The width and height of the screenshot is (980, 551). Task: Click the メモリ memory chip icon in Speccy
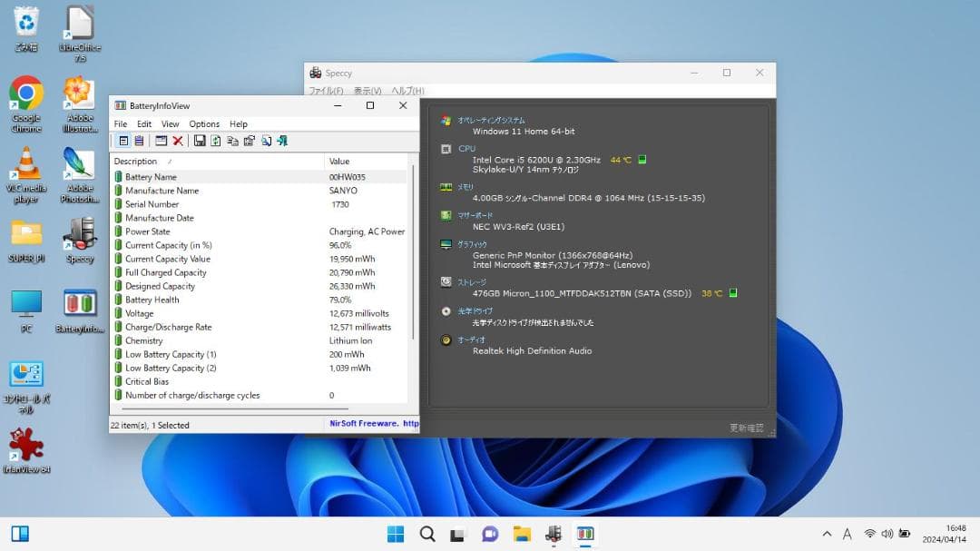pyautogui.click(x=447, y=188)
